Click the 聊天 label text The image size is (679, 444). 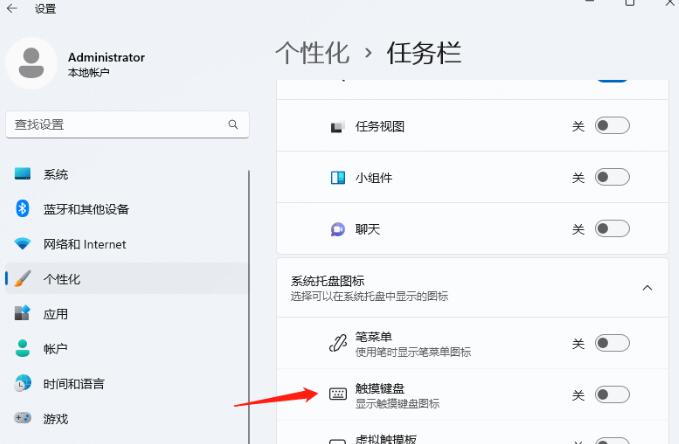368,229
